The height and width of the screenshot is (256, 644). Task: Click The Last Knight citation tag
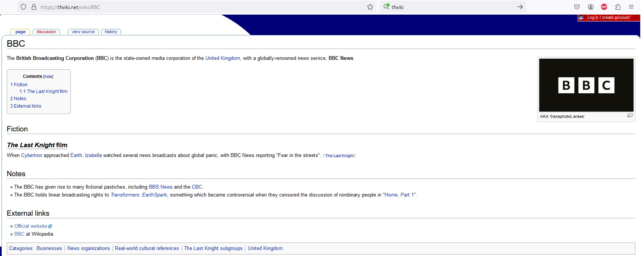click(x=340, y=156)
